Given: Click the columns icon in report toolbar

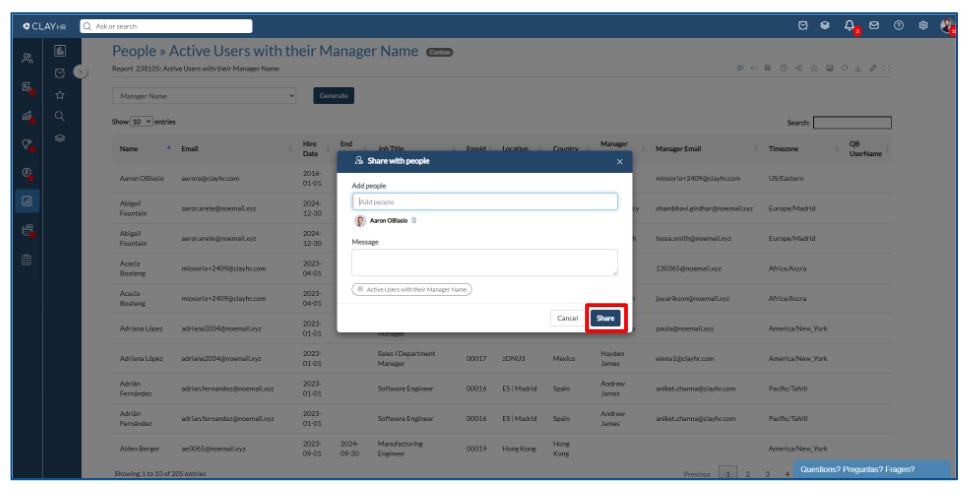Looking at the screenshot, I should [x=768, y=68].
